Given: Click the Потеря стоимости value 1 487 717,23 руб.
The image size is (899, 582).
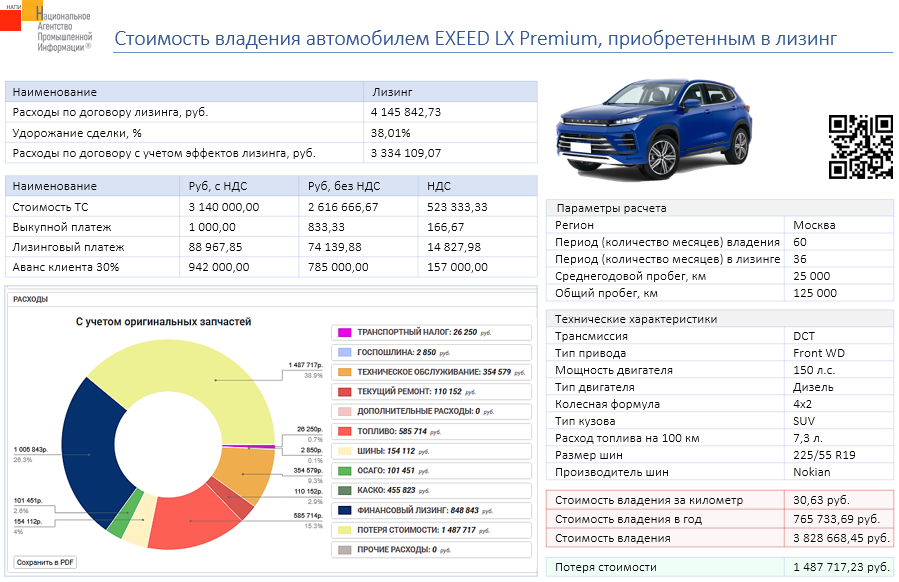Looking at the screenshot, I should coord(841,567).
